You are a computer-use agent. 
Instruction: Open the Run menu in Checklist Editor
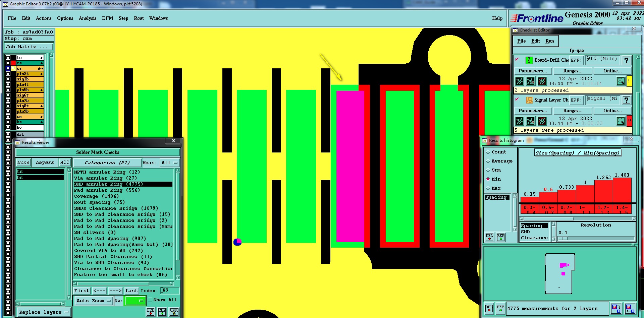pyautogui.click(x=550, y=41)
